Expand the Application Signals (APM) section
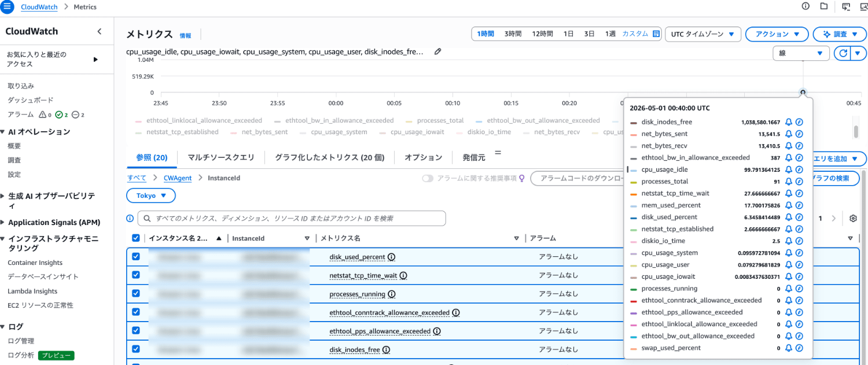 [3, 223]
